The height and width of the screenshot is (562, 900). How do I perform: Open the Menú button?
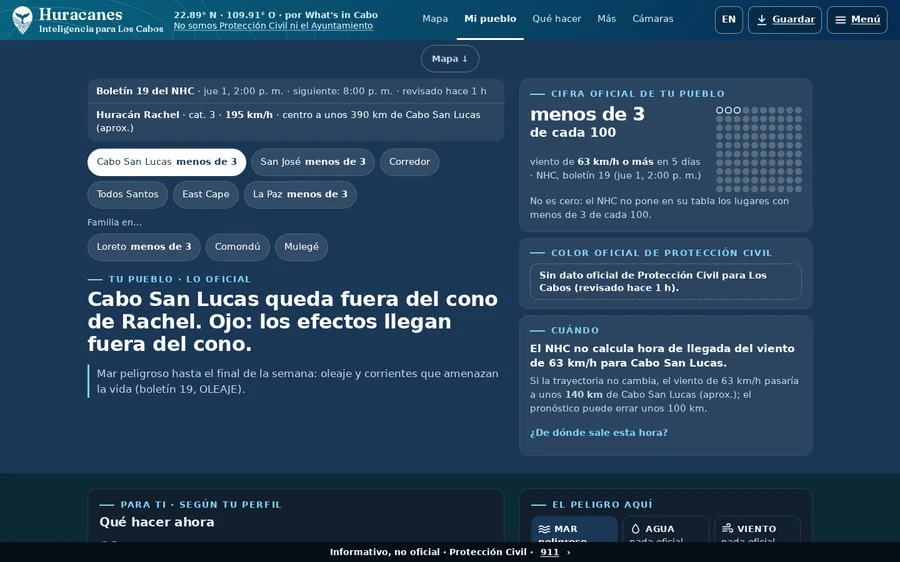tap(857, 20)
